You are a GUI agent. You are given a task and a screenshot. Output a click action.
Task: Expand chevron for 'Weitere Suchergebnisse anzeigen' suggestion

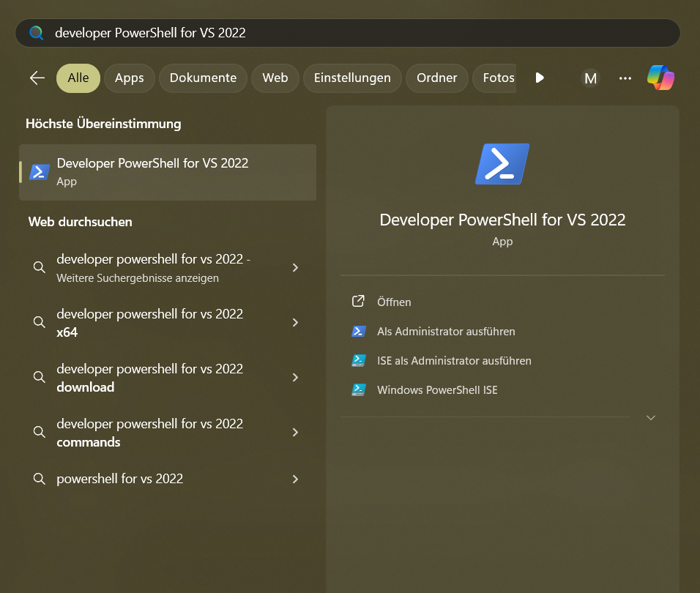(295, 268)
